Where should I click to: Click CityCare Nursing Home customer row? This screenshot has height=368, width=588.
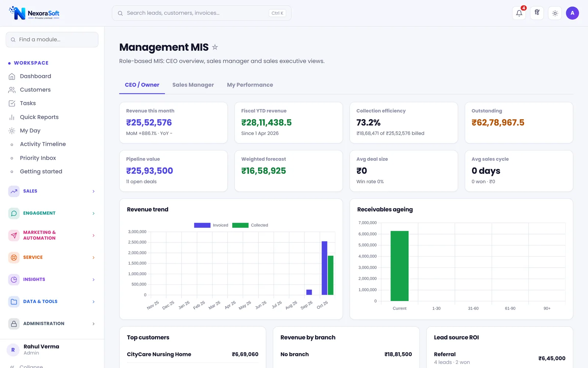(x=193, y=354)
